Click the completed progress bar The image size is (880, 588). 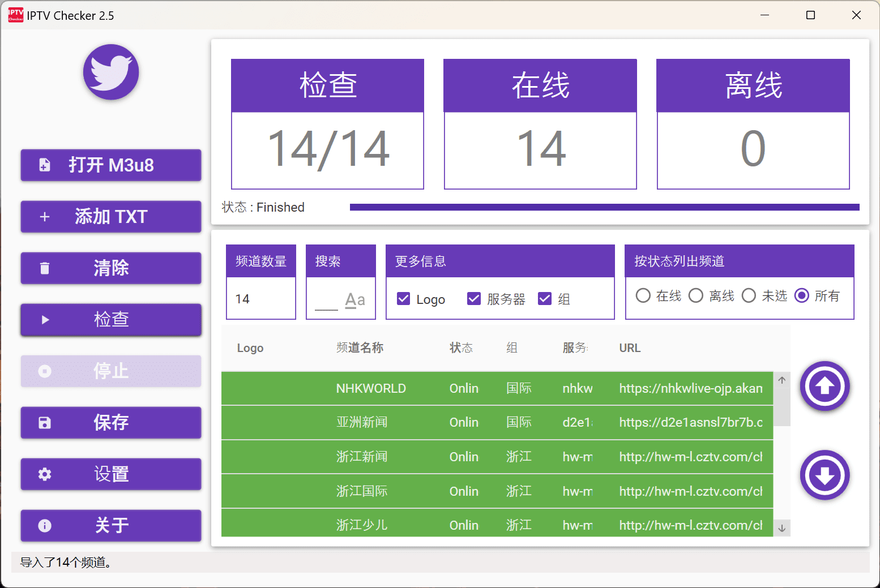(x=606, y=206)
